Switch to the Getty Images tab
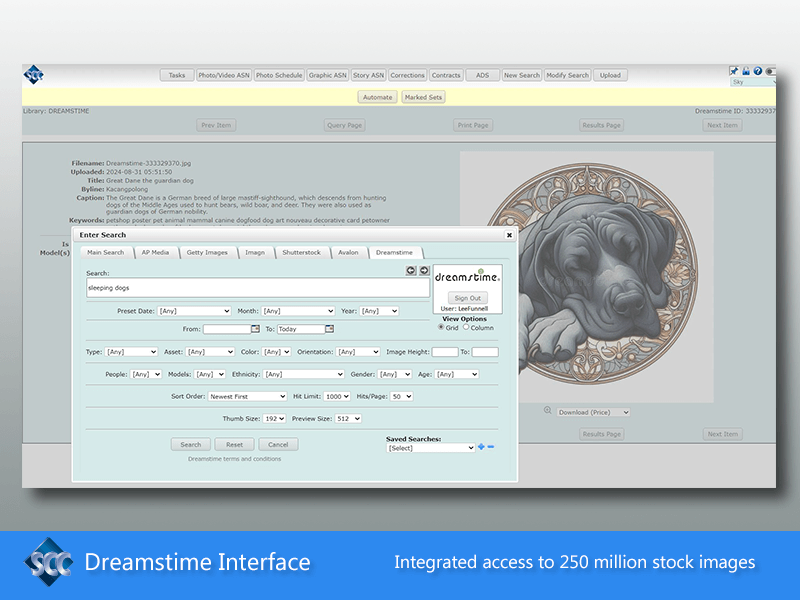Viewport: 800px width, 600px height. 207,253
